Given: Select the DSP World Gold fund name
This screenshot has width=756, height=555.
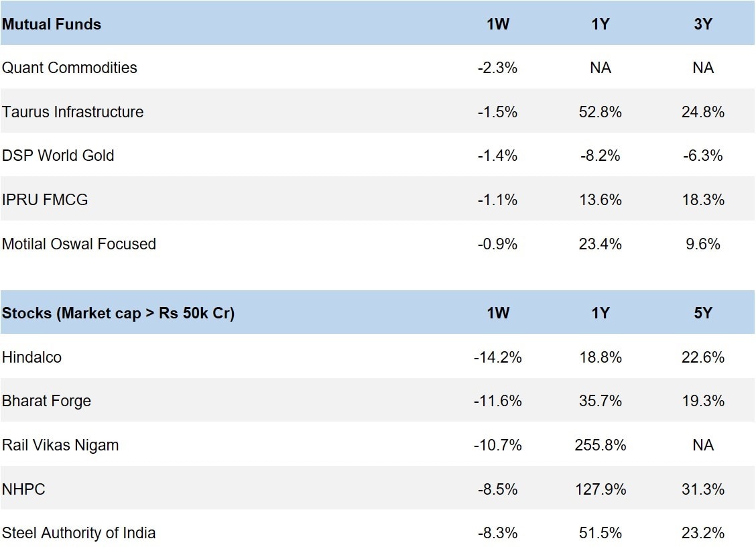Looking at the screenshot, I should [x=58, y=156].
